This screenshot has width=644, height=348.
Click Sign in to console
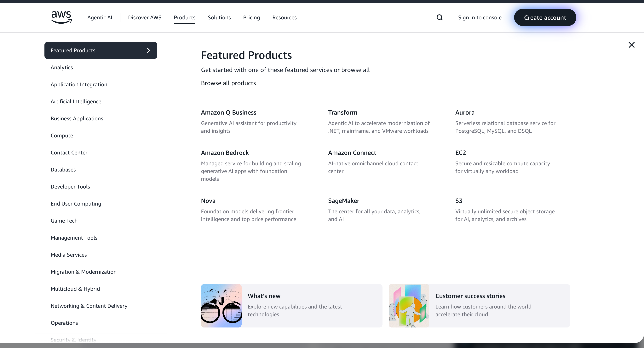480,18
